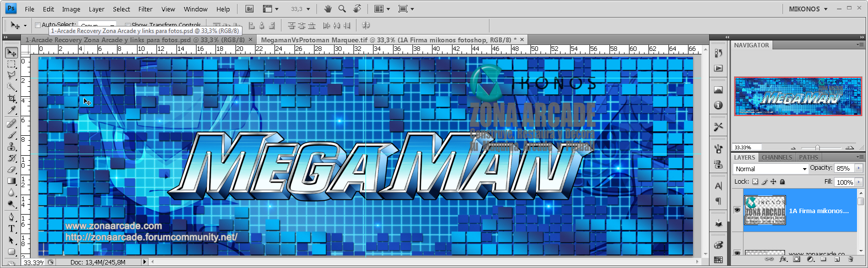Screen dimensions: 868x268
Task: Select the Eraser tool
Action: click(11, 169)
